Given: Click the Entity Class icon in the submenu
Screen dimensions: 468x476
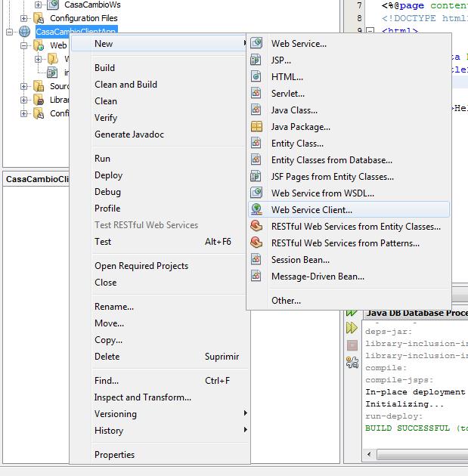Looking at the screenshot, I should (256, 143).
